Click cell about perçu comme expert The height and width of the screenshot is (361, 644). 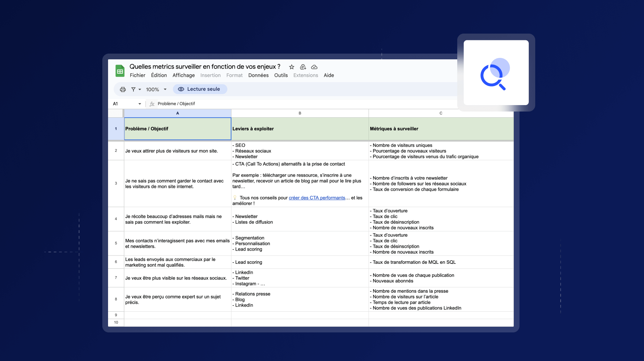point(177,299)
